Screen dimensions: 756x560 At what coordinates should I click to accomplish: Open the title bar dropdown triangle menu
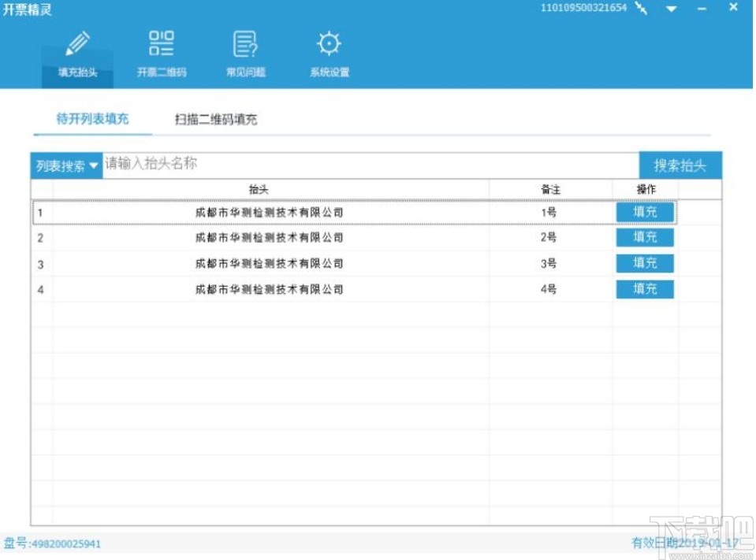(671, 9)
